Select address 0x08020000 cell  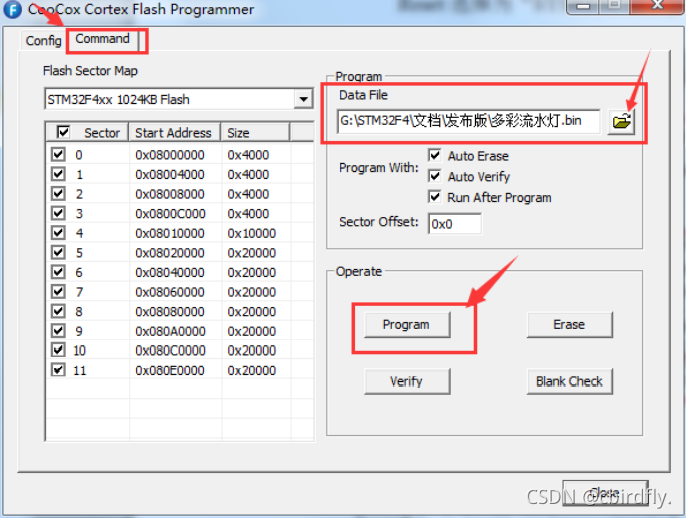tap(170, 253)
